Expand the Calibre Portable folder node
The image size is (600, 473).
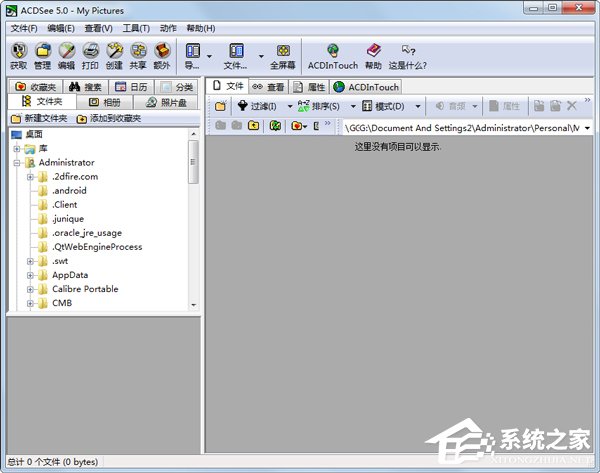tap(30, 289)
